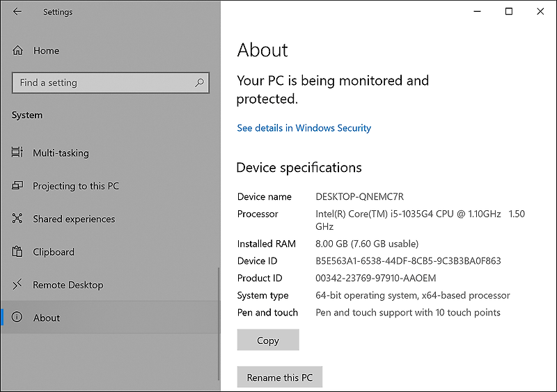
Task: Go to the Clipboard settings
Action: [54, 252]
